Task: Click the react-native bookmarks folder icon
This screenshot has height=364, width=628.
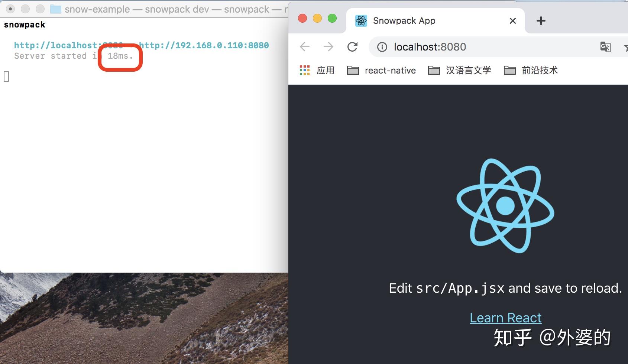Action: [x=353, y=70]
